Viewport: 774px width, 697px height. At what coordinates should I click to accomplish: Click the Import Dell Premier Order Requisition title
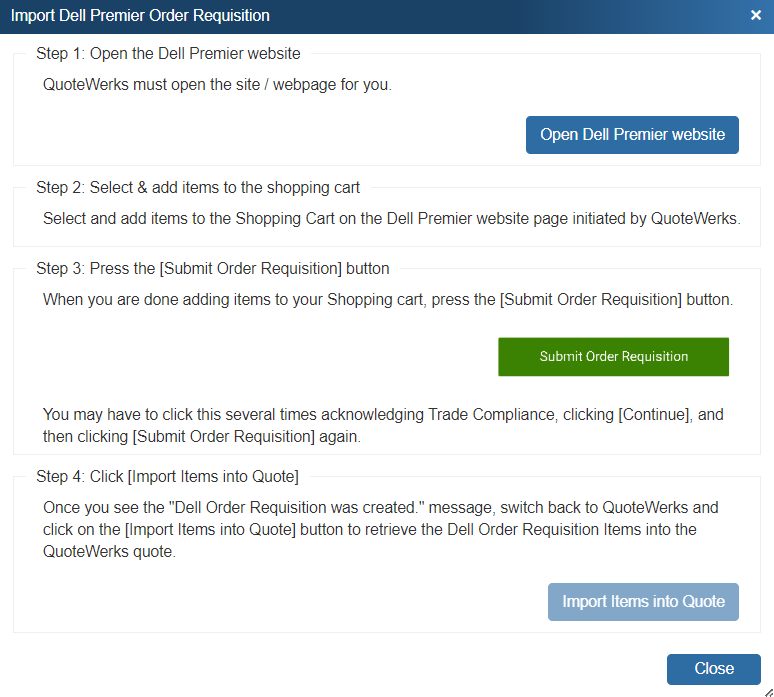coord(140,16)
